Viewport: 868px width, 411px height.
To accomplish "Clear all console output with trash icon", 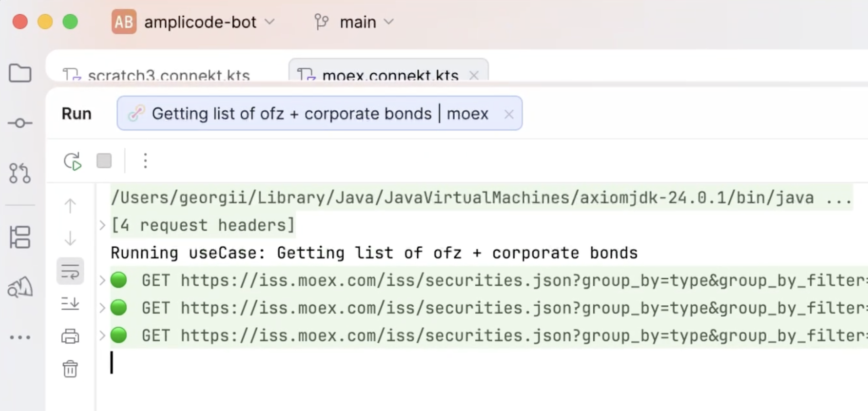I will click(70, 369).
